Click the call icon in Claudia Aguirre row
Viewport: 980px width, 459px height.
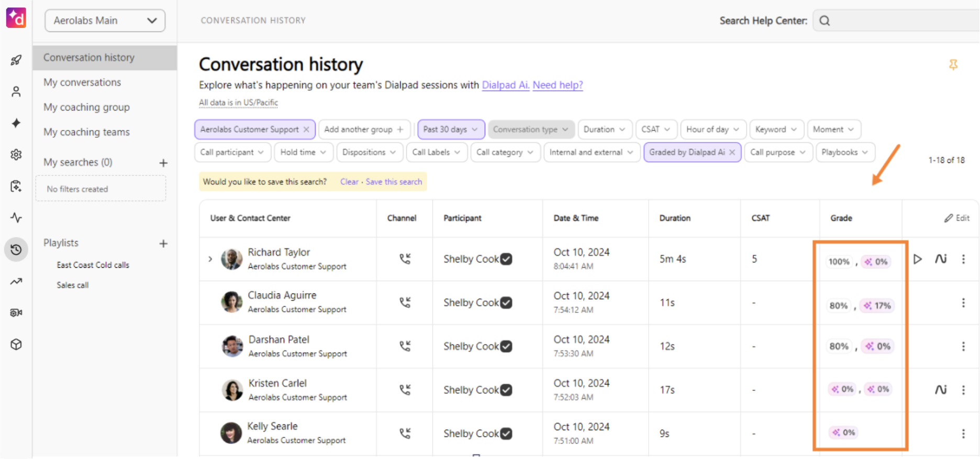pos(405,302)
